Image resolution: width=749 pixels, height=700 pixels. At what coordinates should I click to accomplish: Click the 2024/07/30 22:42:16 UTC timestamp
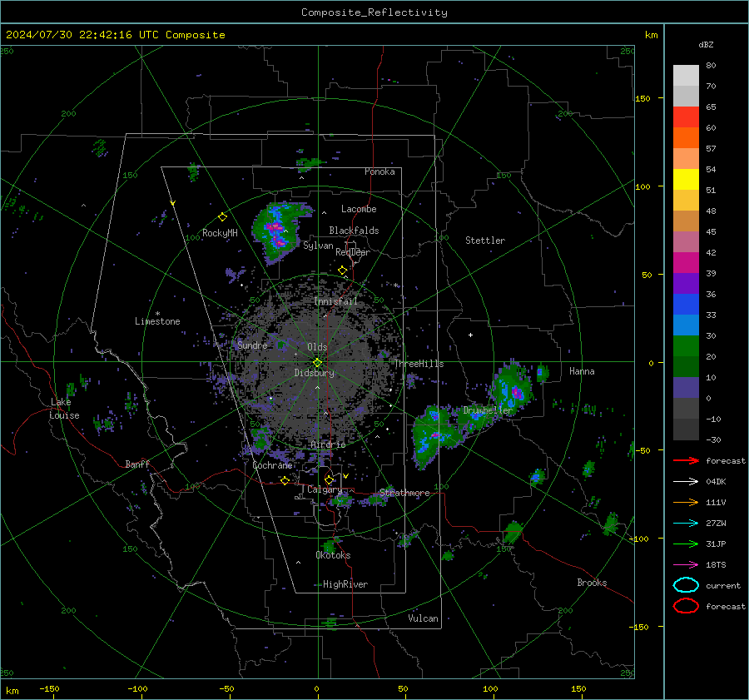tap(115, 35)
